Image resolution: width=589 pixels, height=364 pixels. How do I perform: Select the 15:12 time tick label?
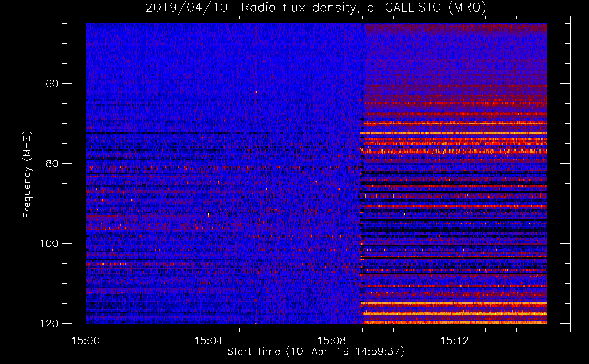[x=454, y=341]
